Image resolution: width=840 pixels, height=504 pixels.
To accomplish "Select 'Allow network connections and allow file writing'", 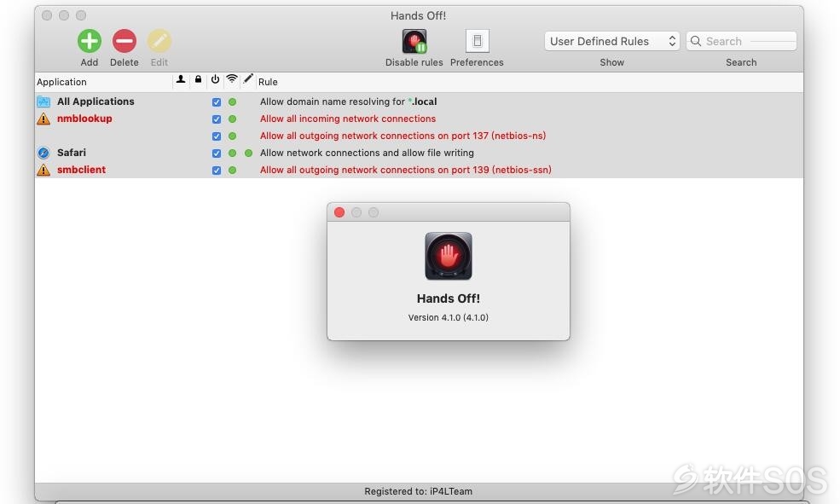I will (x=367, y=153).
